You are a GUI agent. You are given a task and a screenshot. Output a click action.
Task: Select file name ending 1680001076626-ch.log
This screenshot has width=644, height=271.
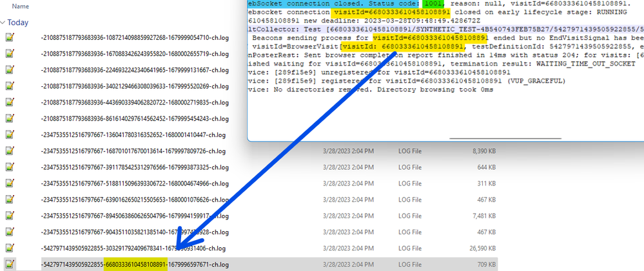(x=133, y=200)
